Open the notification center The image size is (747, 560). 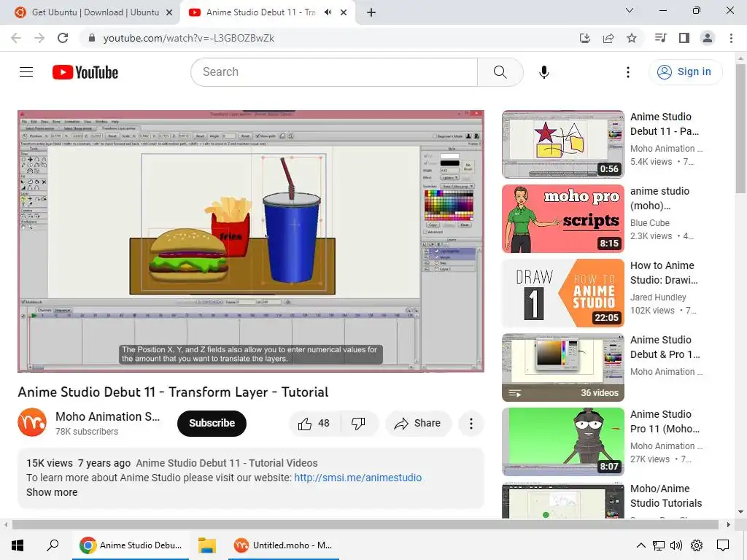tap(723, 545)
